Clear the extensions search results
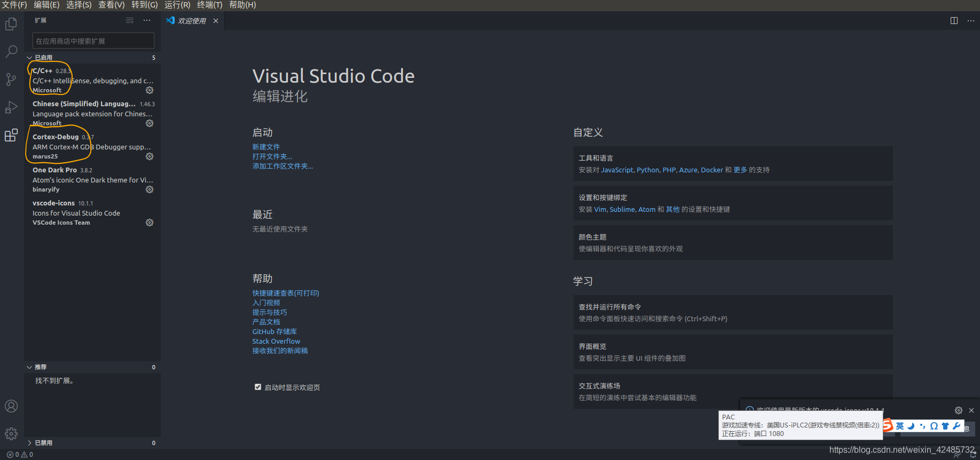 point(130,20)
